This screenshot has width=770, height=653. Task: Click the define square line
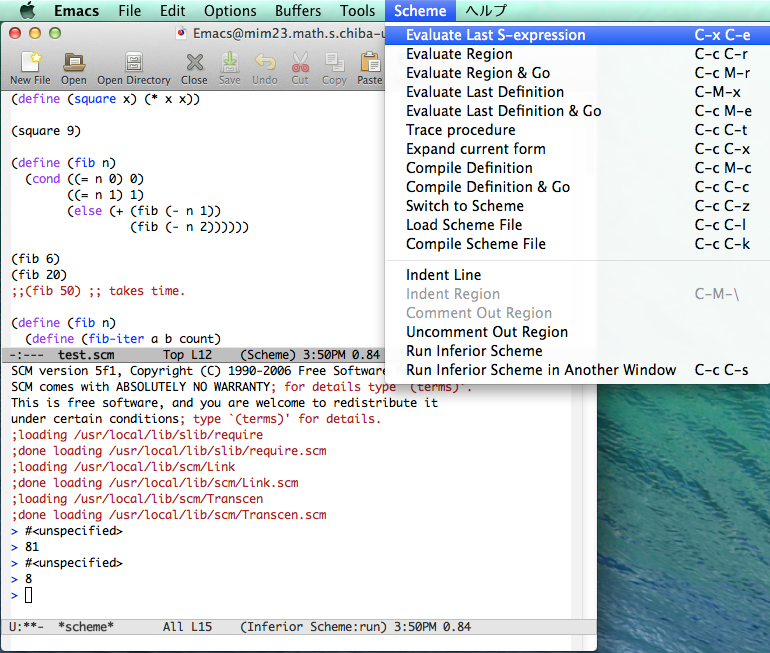(106, 99)
